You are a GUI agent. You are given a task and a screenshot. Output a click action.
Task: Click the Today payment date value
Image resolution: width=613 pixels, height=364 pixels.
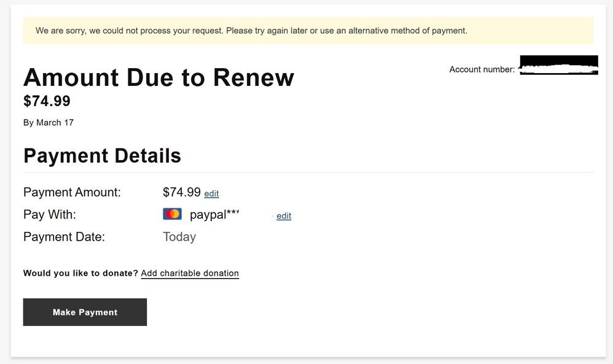pos(179,237)
